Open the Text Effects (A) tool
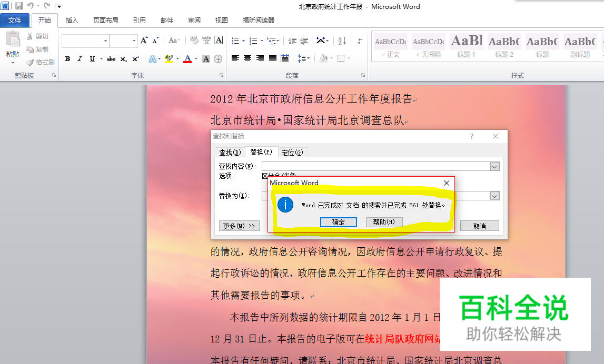The image size is (604, 364). [x=153, y=59]
